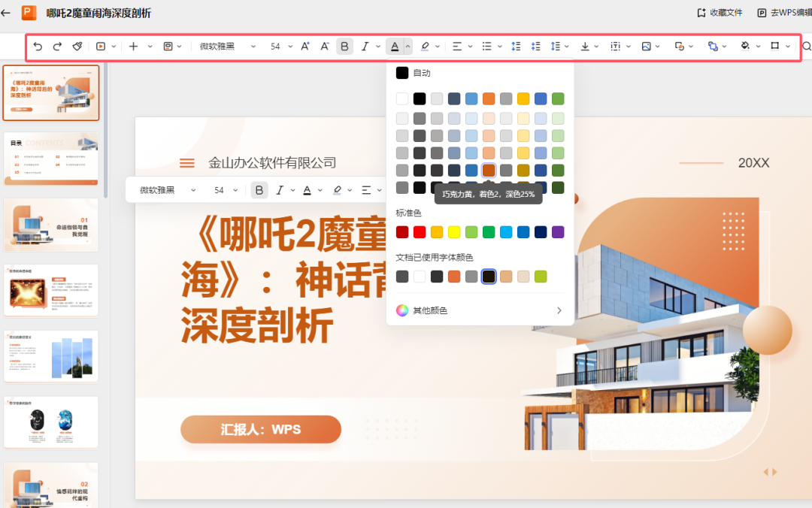Expand the highlighter color dropdown in top toolbar

[438, 47]
